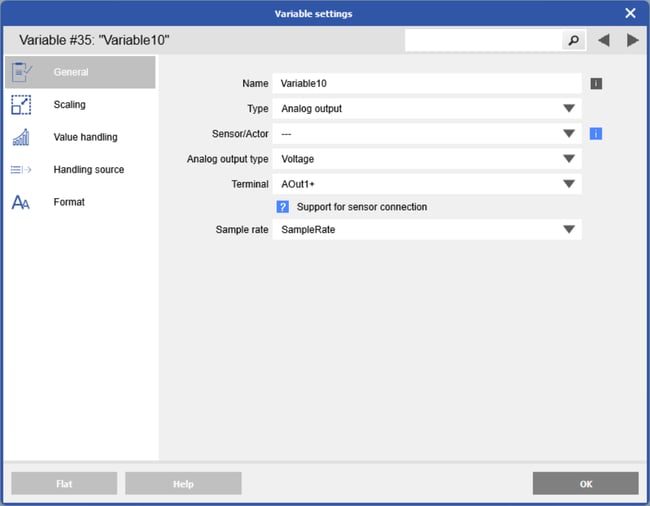Click the search magnifier icon
Viewport: 650px width, 506px height.
(x=574, y=40)
